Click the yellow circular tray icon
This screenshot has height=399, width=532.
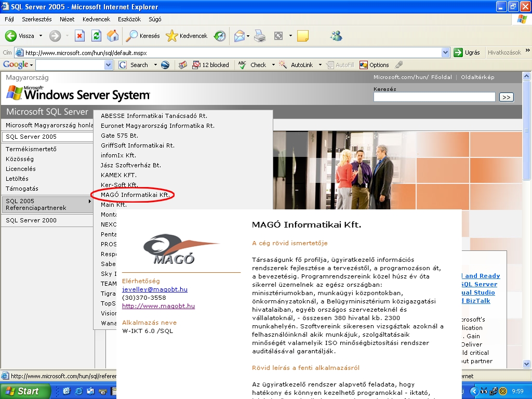503,391
